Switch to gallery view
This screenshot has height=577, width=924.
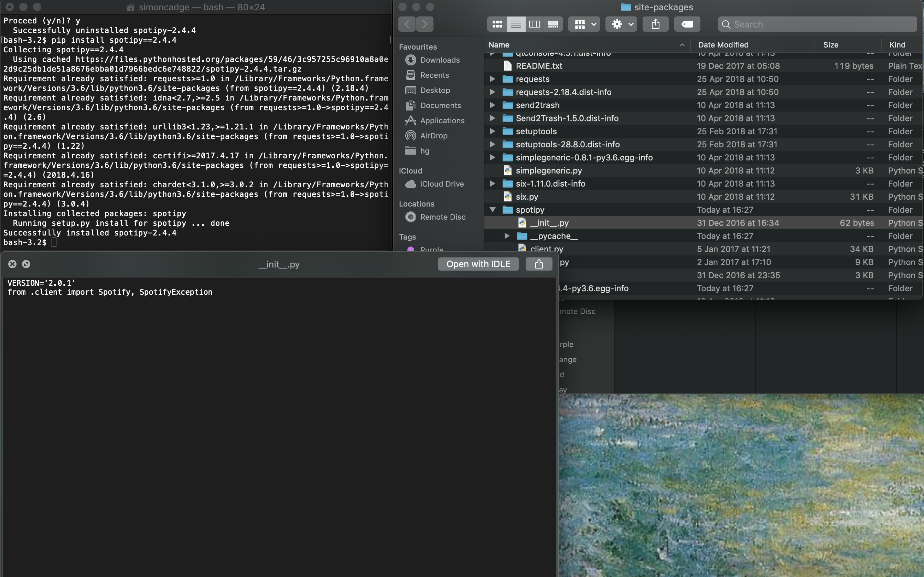553,24
